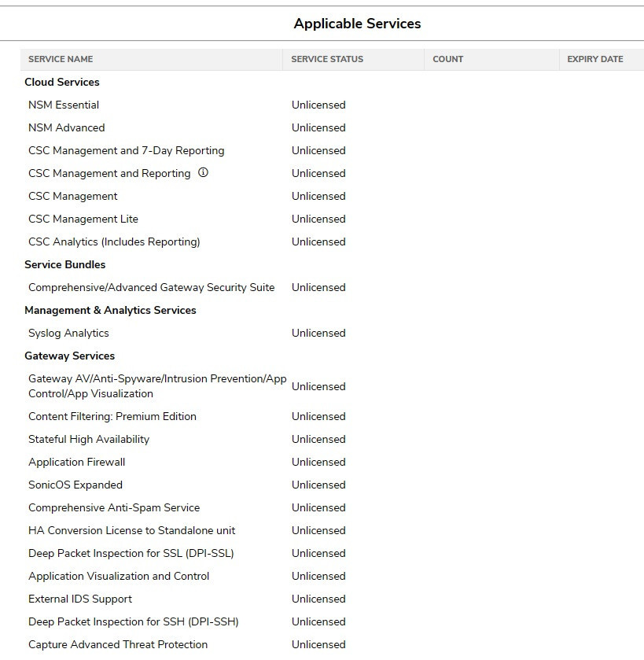Click Comprehensive Anti-Spam Service name
644x660 pixels.
click(114, 507)
